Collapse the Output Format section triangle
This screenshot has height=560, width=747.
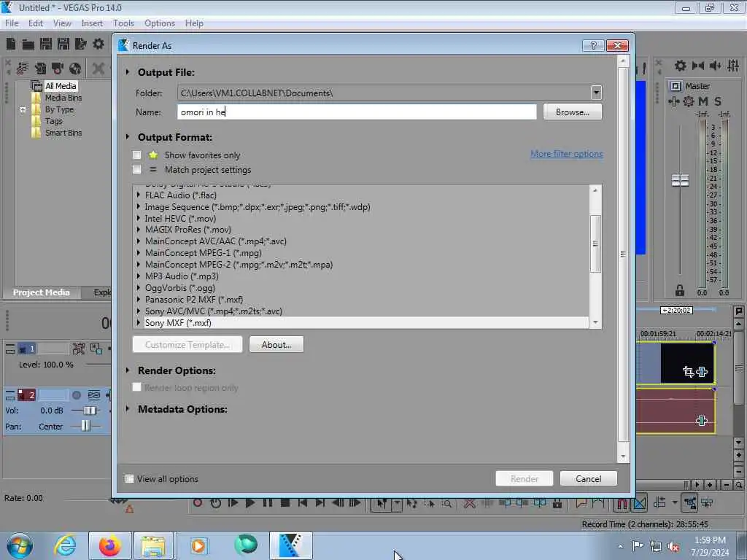[x=128, y=136]
